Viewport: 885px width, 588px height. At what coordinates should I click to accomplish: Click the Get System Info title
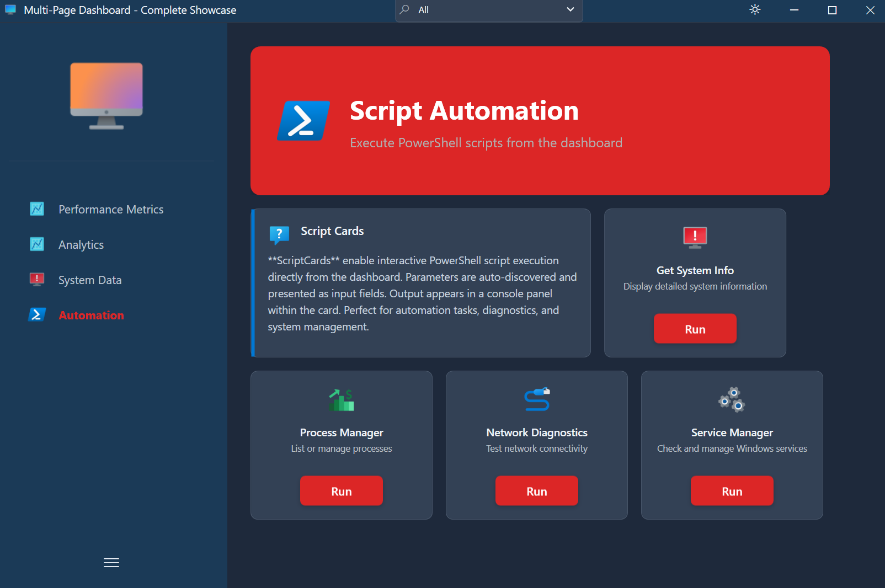click(695, 270)
